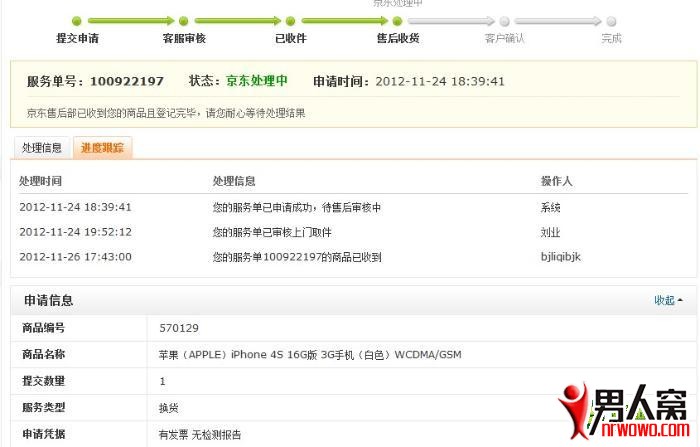Screen dimensions: 700x447
Task: Click message 您的服务单已审核上门取件
Action: 272,233
